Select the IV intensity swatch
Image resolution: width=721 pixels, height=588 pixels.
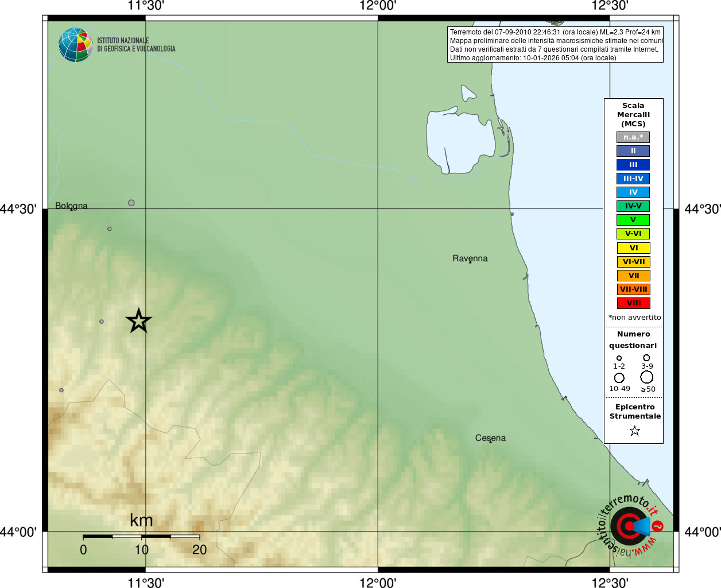[633, 192]
